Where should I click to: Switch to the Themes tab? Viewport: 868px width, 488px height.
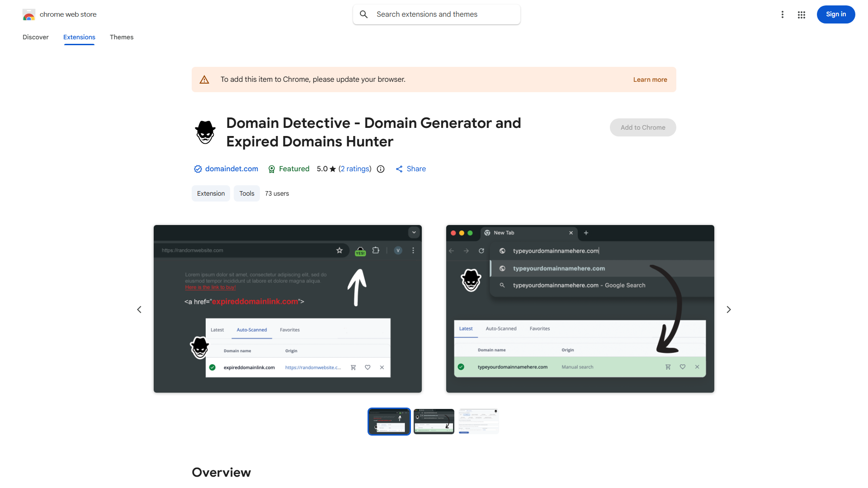[x=122, y=37]
